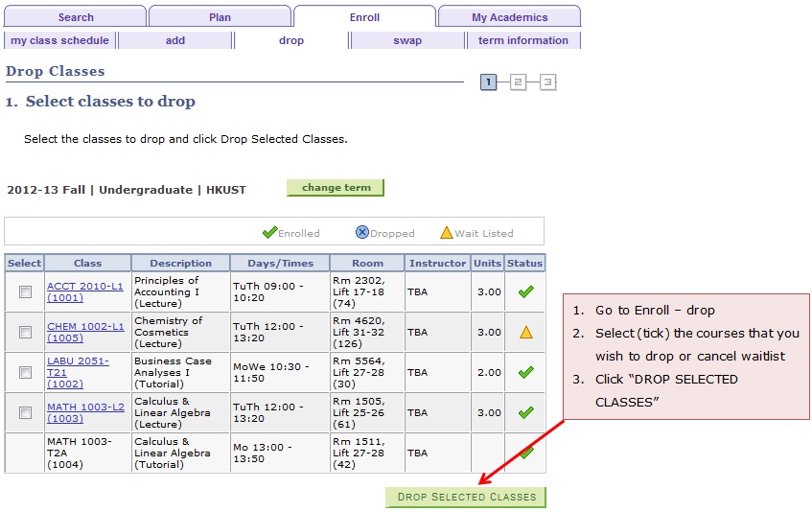This screenshot has height=512, width=812.
Task: Click the Dropped legend icon with blue X
Action: tap(362, 232)
